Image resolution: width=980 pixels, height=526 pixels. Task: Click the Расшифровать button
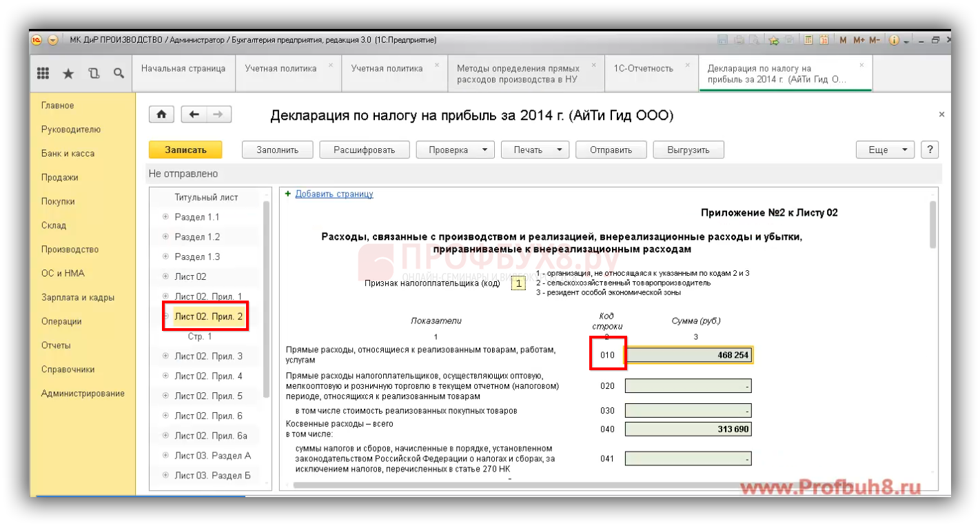pyautogui.click(x=365, y=150)
